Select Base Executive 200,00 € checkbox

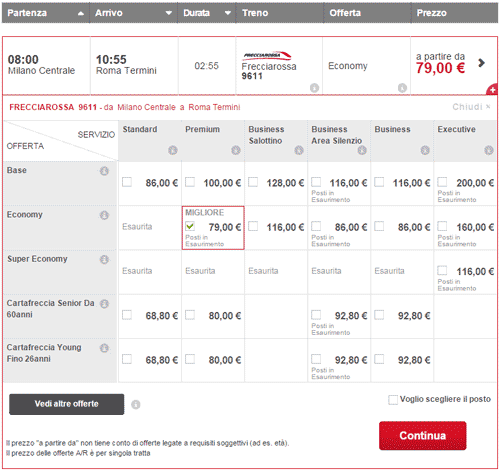coord(442,182)
